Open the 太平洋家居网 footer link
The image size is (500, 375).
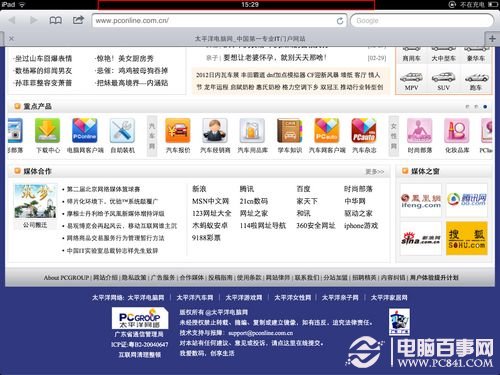coord(389,298)
